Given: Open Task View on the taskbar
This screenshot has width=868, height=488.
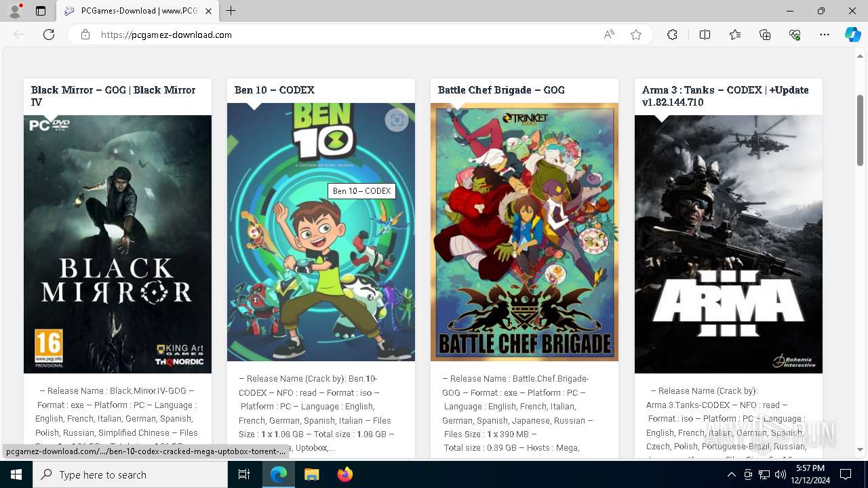Looking at the screenshot, I should point(245,474).
